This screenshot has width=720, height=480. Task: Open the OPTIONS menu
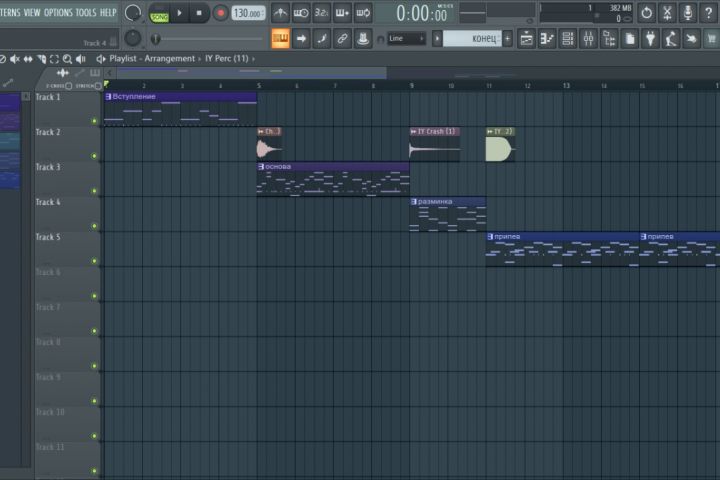58,12
